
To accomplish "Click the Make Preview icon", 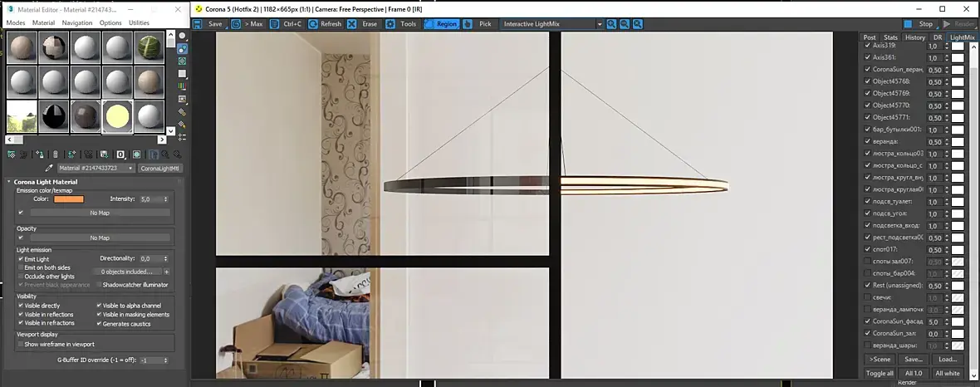I will [182, 99].
